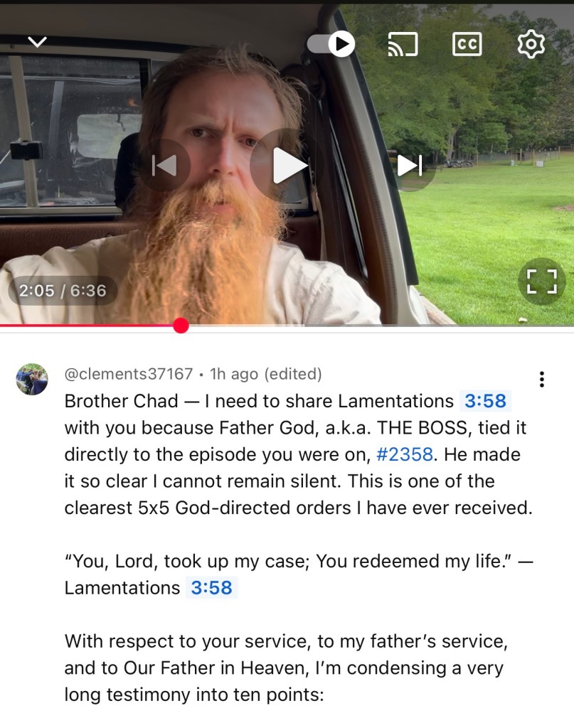Skip to the previous video

pyautogui.click(x=165, y=165)
